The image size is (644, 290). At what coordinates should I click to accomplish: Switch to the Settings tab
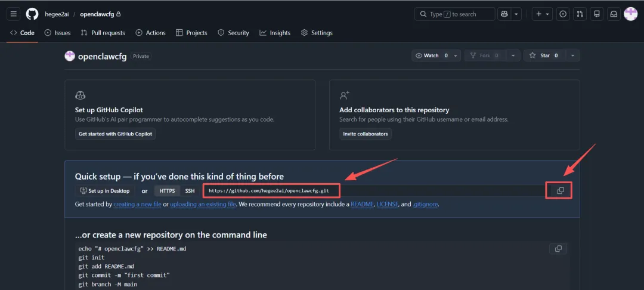317,33
